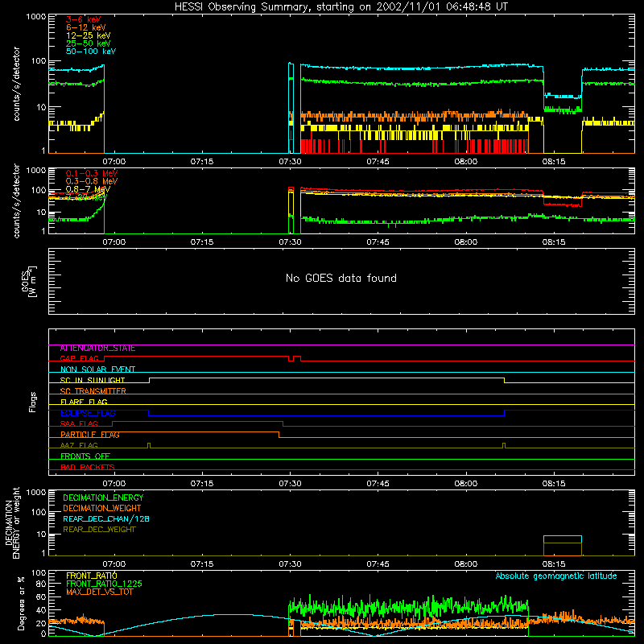
Task: Select the 25-50 keV legend label
Action: (89, 43)
